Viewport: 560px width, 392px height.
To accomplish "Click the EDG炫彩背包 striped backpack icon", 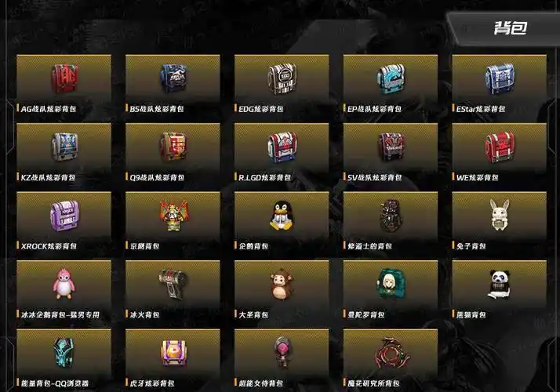I will click(282, 79).
